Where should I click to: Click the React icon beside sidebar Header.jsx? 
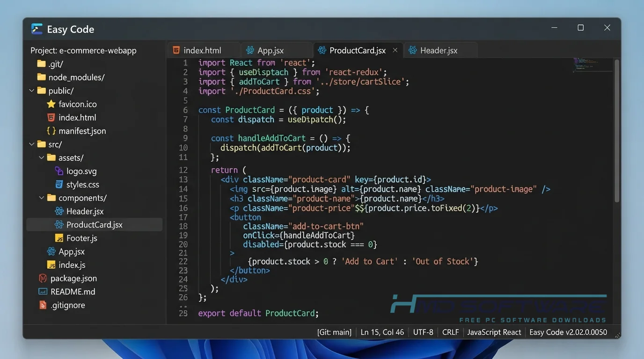click(x=59, y=211)
